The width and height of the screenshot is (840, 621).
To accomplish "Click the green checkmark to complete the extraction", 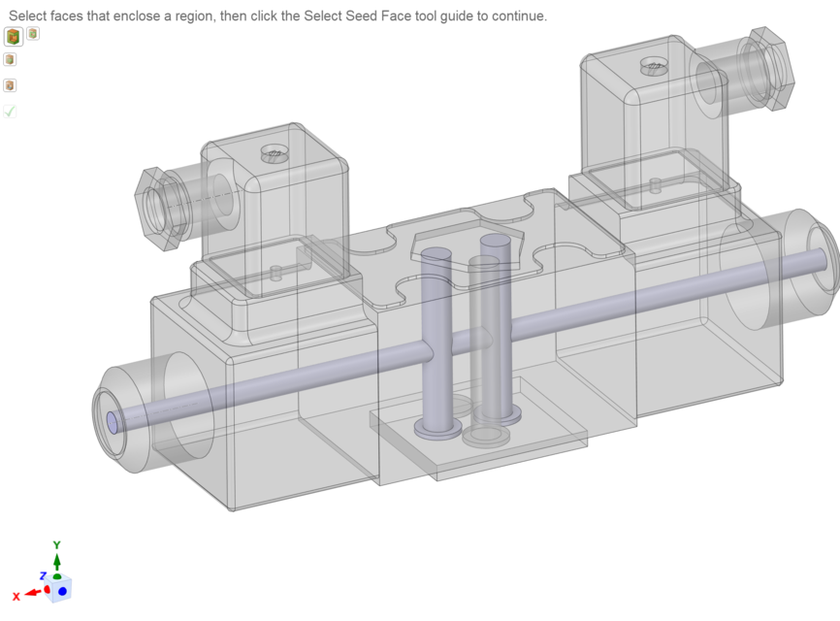I will click(10, 111).
